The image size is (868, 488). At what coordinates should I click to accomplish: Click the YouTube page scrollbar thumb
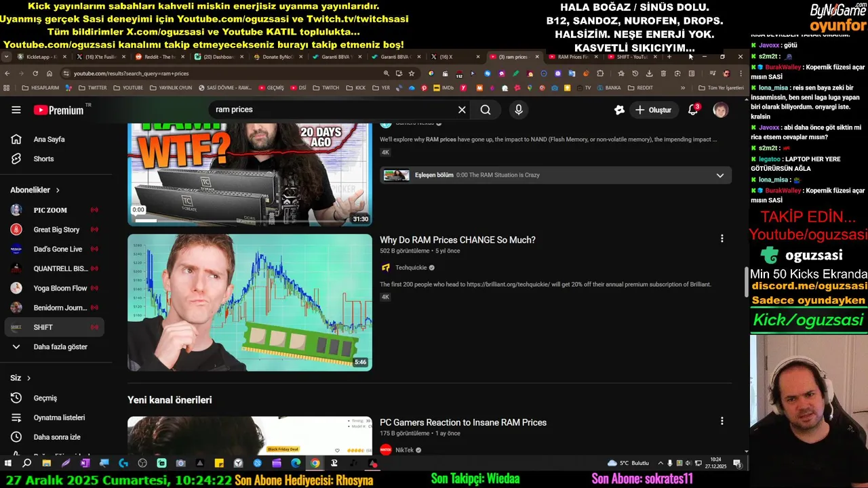[747, 282]
